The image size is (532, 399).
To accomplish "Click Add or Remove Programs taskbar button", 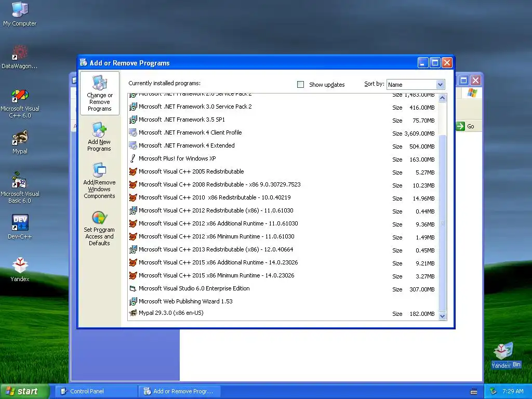I will coord(180,391).
